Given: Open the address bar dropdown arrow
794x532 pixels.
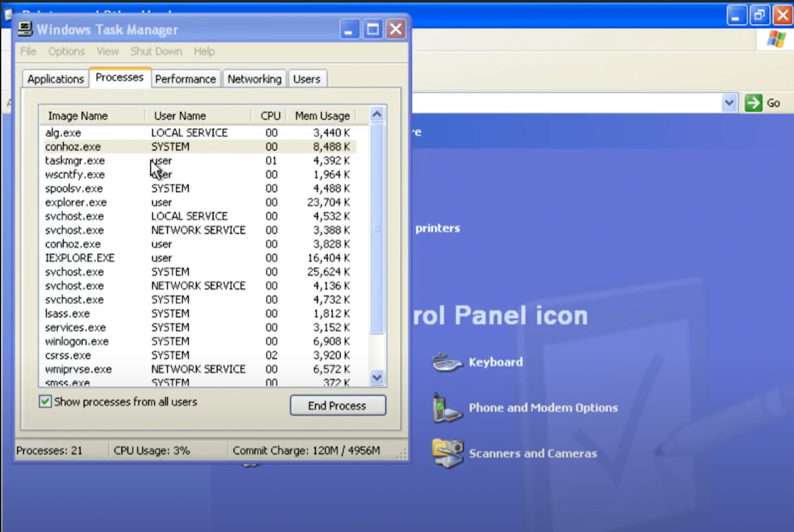Looking at the screenshot, I should (729, 102).
